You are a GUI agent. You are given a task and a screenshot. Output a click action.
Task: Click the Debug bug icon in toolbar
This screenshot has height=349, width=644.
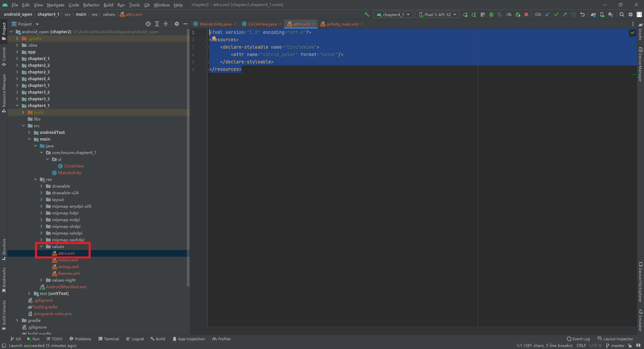491,14
